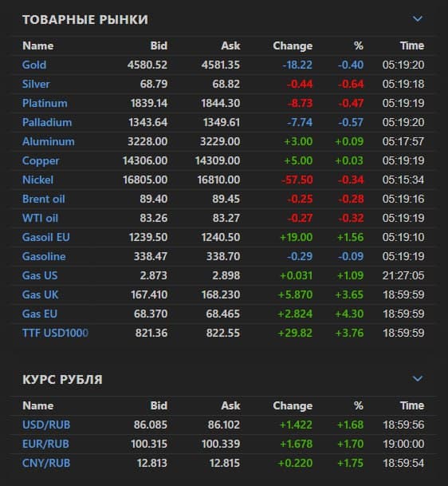Select the Aluminum row link
Viewport: 448px width, 486px height.
[49, 141]
